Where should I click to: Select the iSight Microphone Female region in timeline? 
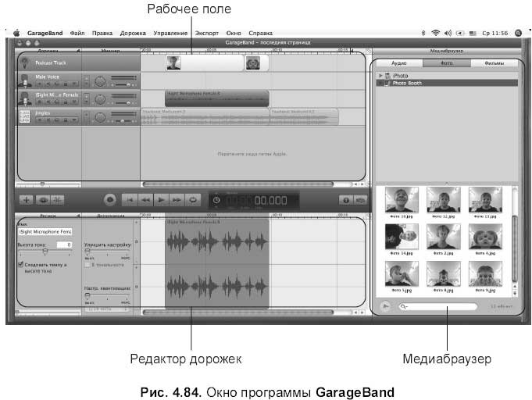pos(217,98)
